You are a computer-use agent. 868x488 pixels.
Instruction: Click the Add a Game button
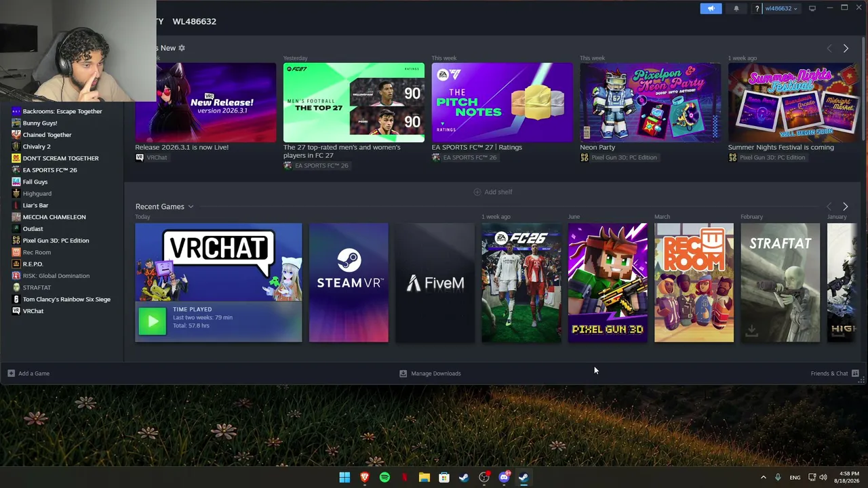28,373
